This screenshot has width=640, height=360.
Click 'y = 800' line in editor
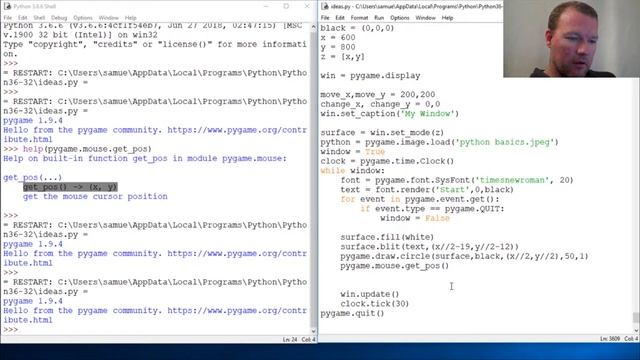click(x=338, y=47)
